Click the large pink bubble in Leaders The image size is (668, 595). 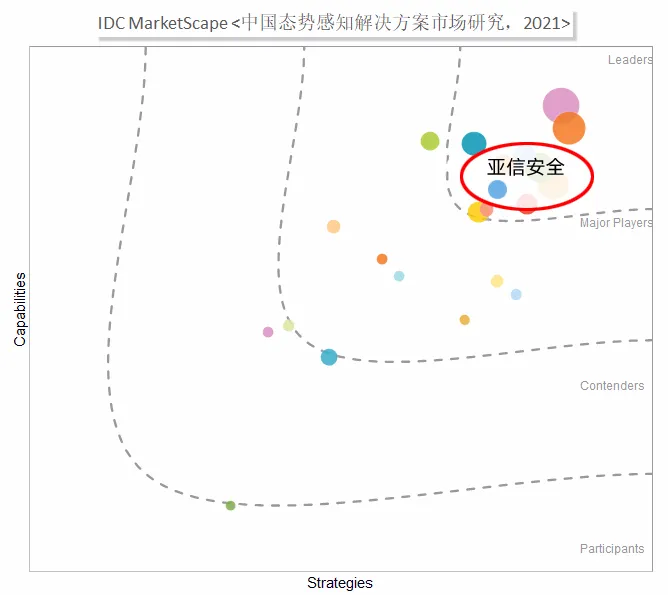click(561, 105)
